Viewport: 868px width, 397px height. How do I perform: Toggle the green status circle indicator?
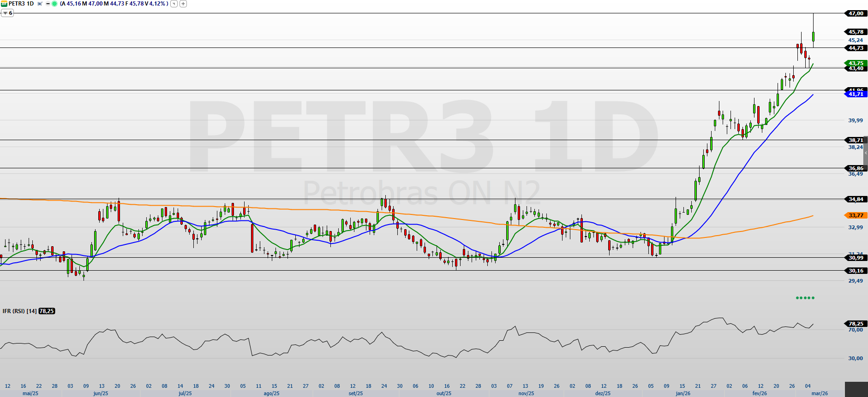[x=54, y=4]
